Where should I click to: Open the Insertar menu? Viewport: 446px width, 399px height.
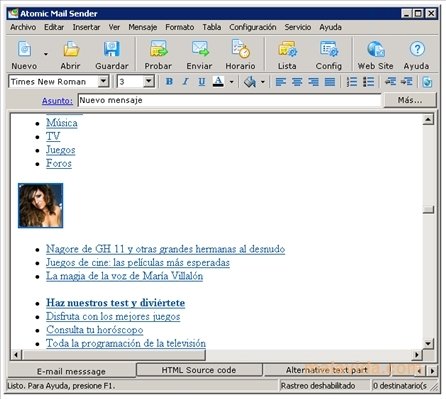86,27
